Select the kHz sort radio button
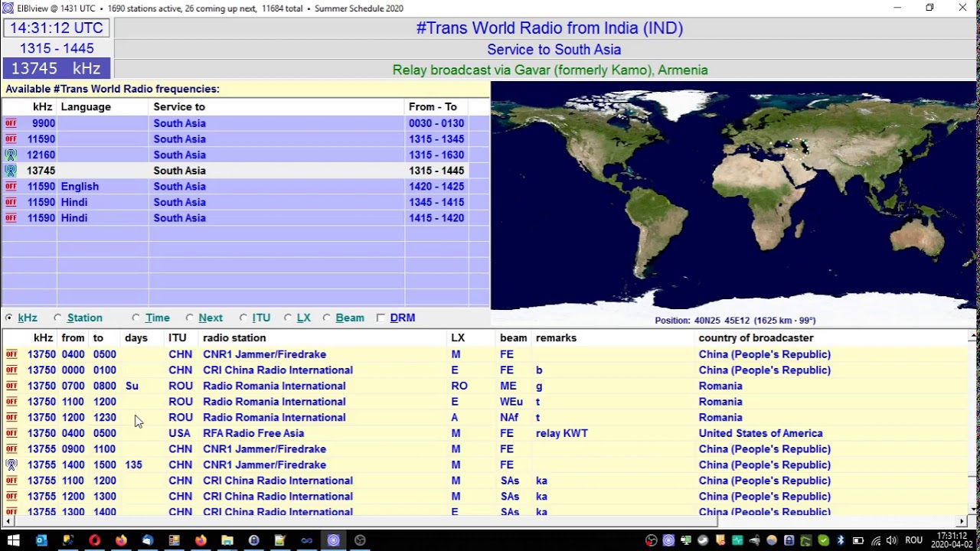 tap(9, 318)
